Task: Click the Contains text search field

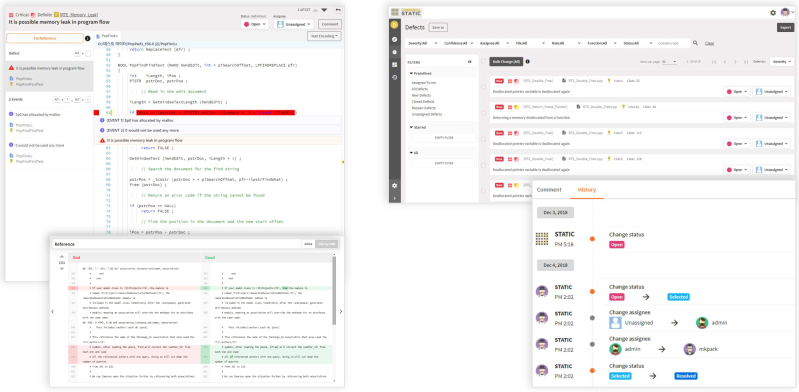Action: 673,43
